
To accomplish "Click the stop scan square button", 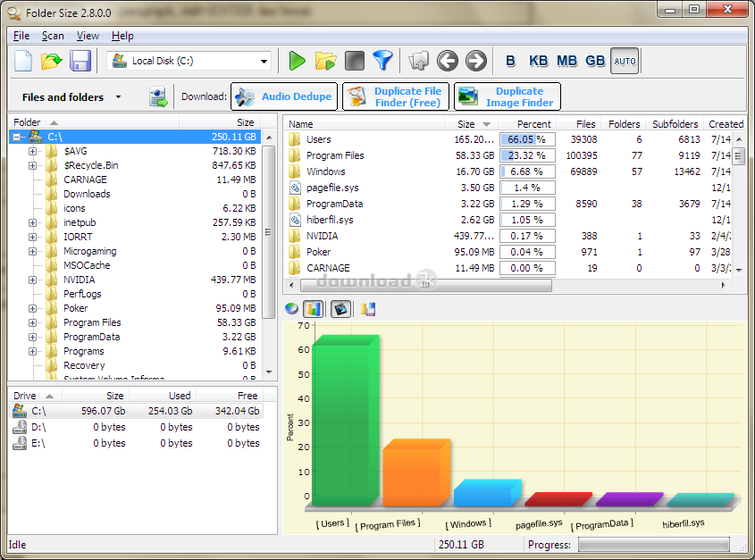I will [x=355, y=61].
